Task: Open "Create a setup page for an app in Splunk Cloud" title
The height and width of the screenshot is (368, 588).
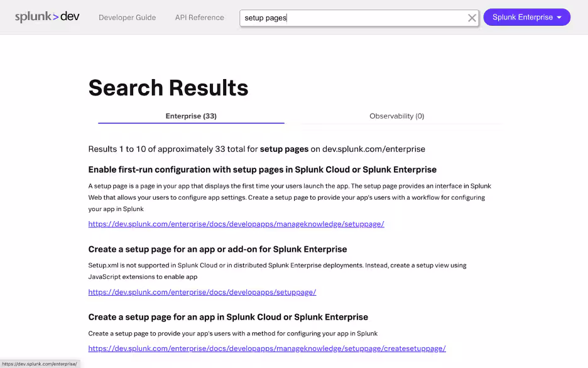Action: tap(228, 317)
